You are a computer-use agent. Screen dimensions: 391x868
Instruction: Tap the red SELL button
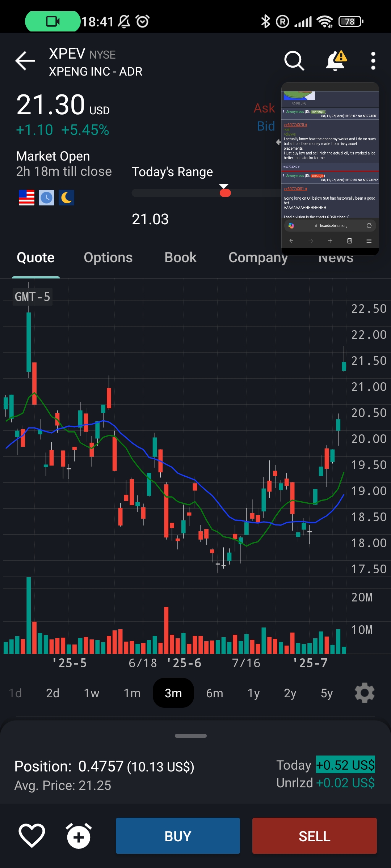click(315, 836)
